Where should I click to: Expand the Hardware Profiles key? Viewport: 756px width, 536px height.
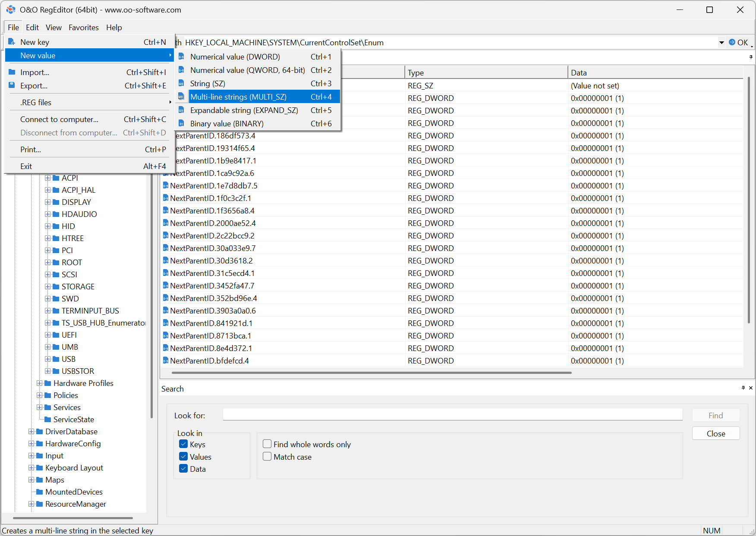tap(39, 383)
